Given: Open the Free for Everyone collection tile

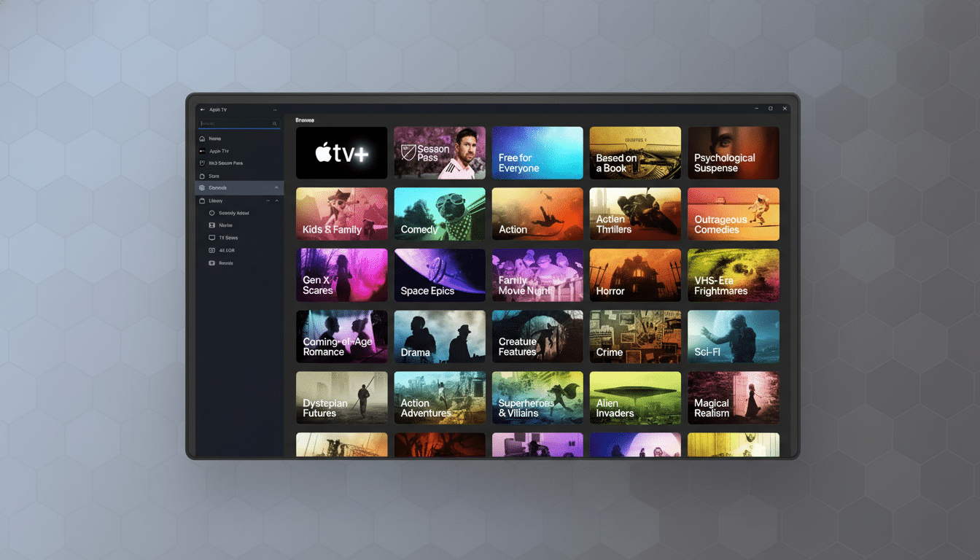Looking at the screenshot, I should [x=537, y=152].
